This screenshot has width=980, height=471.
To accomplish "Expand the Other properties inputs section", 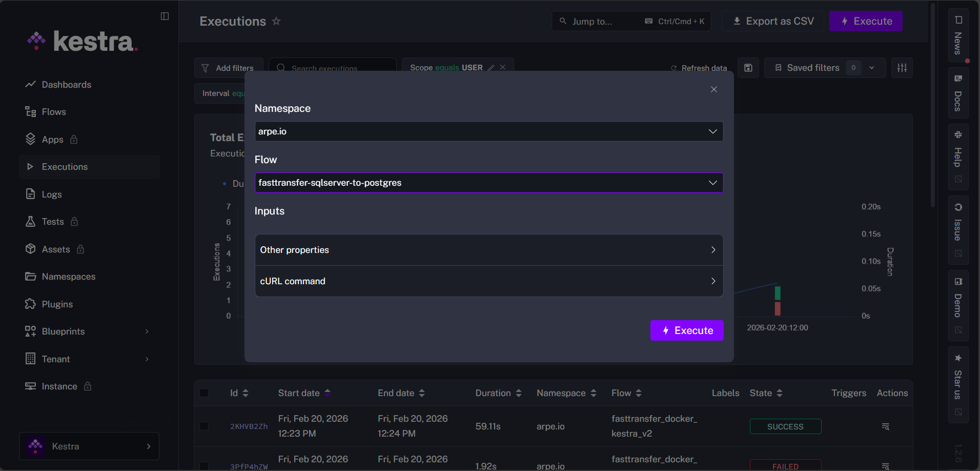I will pos(488,250).
